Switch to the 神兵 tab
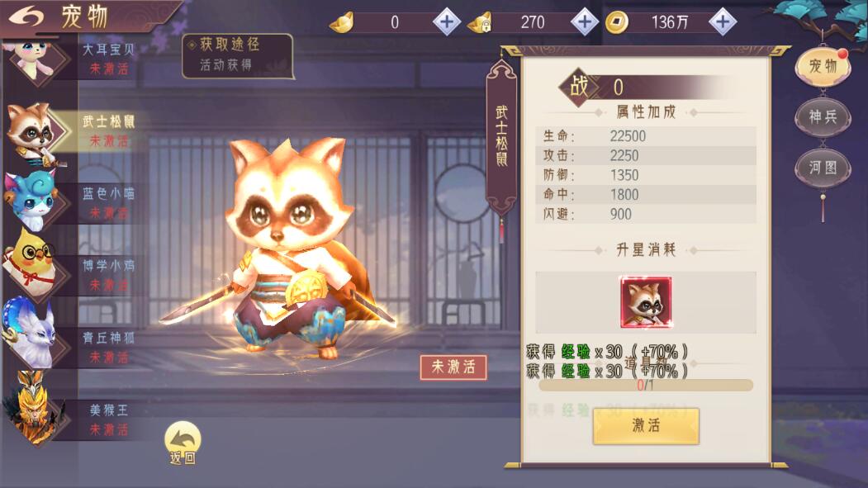The image size is (868, 488). click(823, 116)
